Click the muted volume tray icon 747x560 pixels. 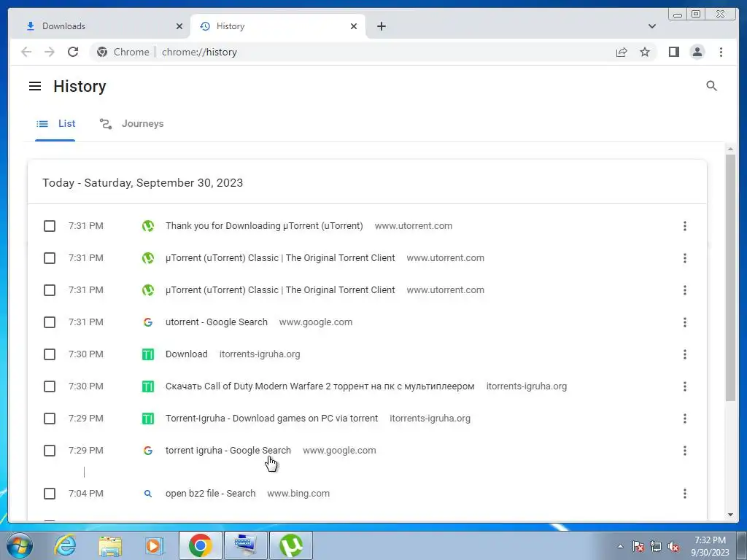click(x=673, y=546)
